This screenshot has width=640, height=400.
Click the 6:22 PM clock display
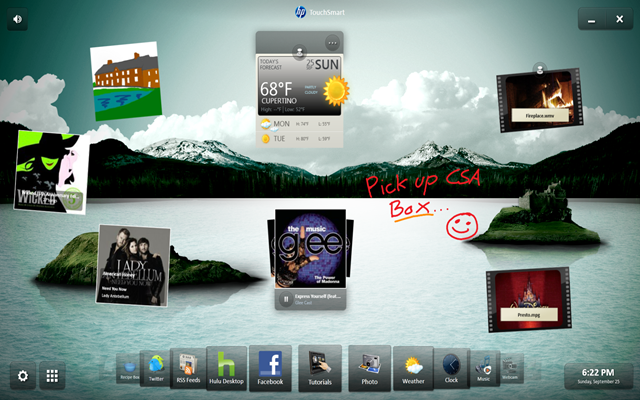point(598,376)
